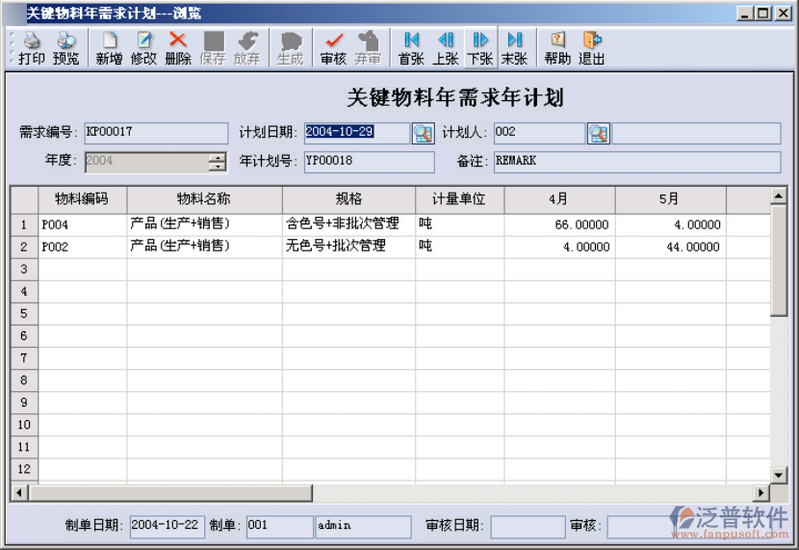Viewport: 799px width, 550px height.
Task: Open Print Preview (预览) from toolbar
Action: 66,48
